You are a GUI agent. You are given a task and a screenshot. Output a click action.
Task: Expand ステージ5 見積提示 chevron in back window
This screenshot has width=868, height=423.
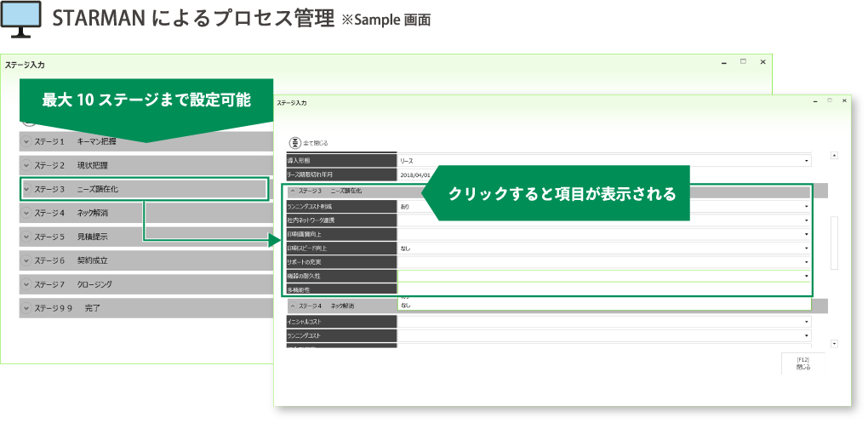point(26,237)
